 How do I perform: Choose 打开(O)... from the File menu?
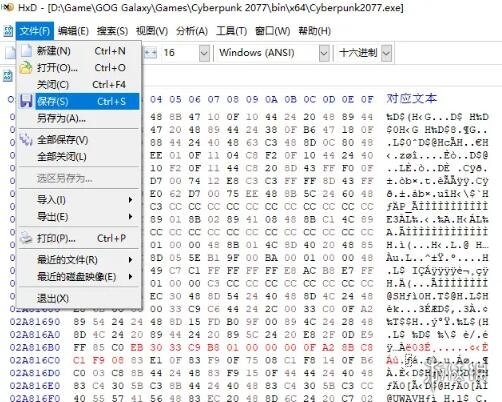pyautogui.click(x=79, y=68)
